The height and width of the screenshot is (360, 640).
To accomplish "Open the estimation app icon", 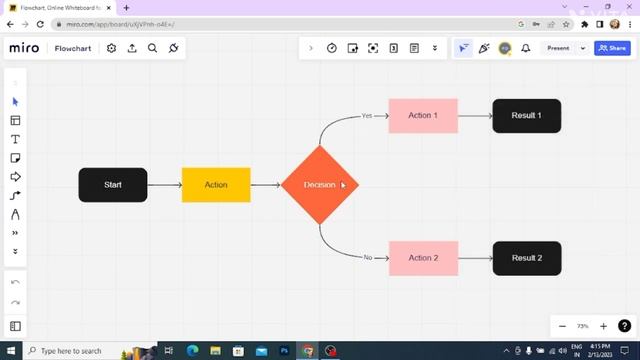I will tap(393, 48).
